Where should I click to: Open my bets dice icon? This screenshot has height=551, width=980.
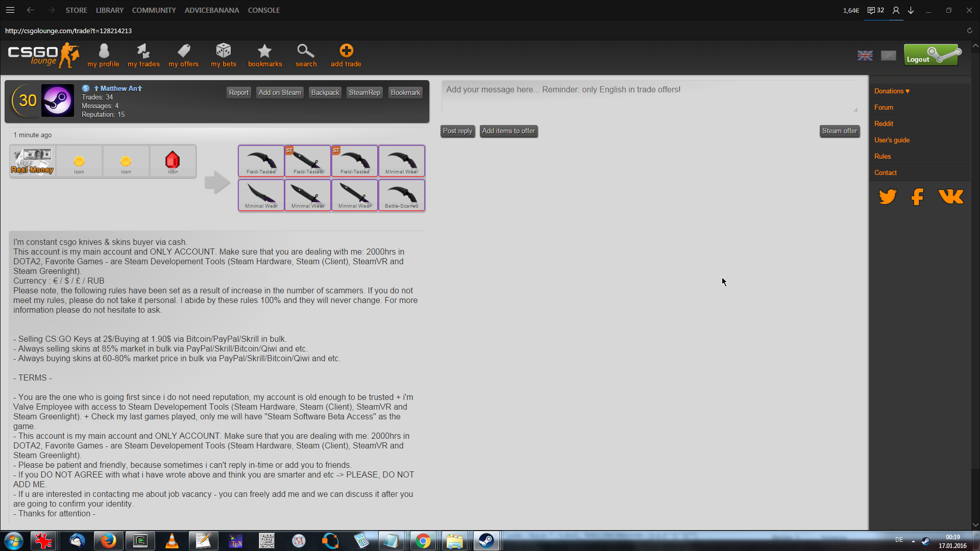click(x=224, y=51)
